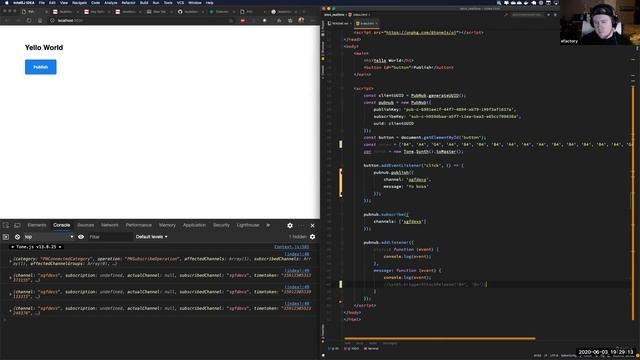This screenshot has width=640, height=360.
Task: Open the Navigate menu
Action: [x=79, y=3]
